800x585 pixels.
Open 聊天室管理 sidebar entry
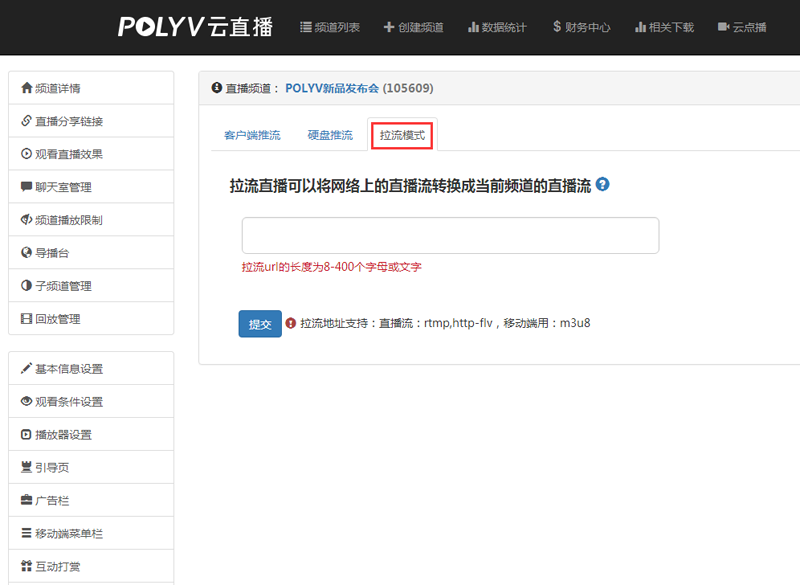tap(63, 187)
